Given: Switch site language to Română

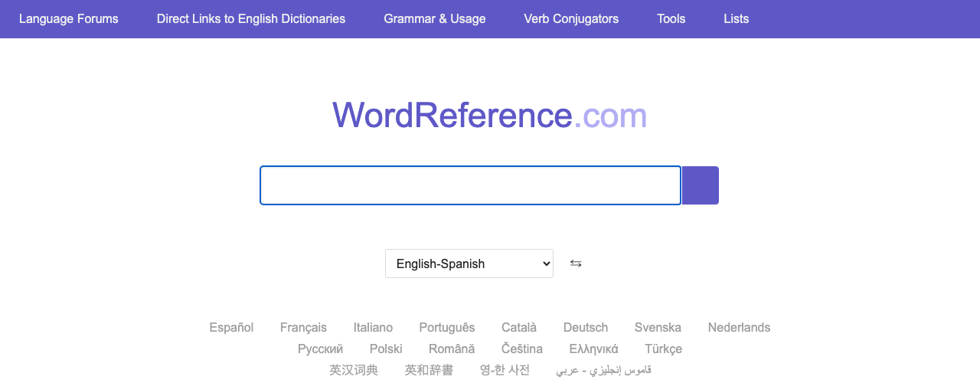Looking at the screenshot, I should pos(452,349).
